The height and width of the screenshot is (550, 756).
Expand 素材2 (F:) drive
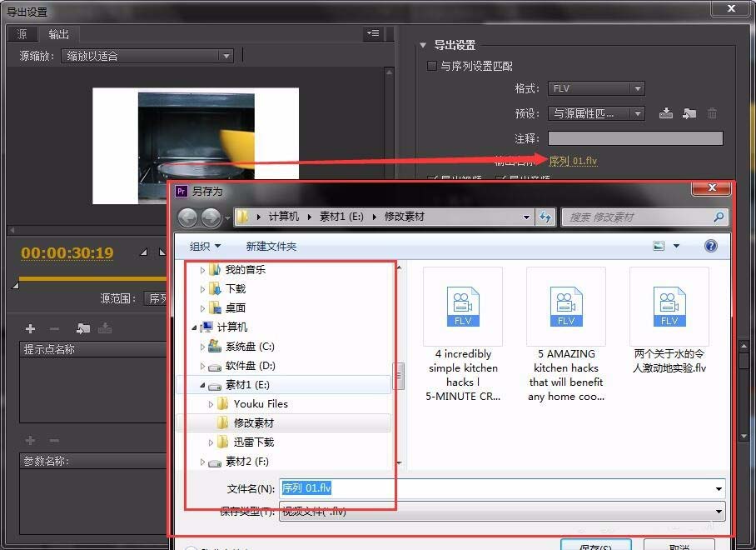[x=201, y=459]
